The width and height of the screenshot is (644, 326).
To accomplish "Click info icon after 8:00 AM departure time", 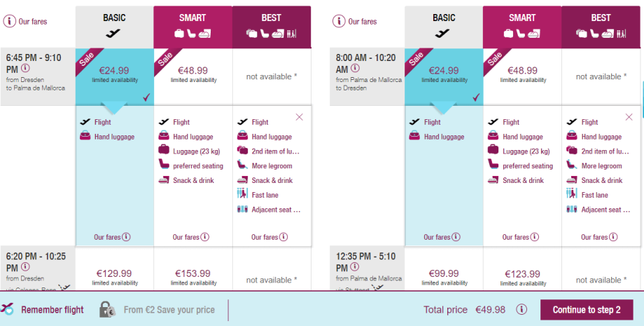I will click(355, 69).
